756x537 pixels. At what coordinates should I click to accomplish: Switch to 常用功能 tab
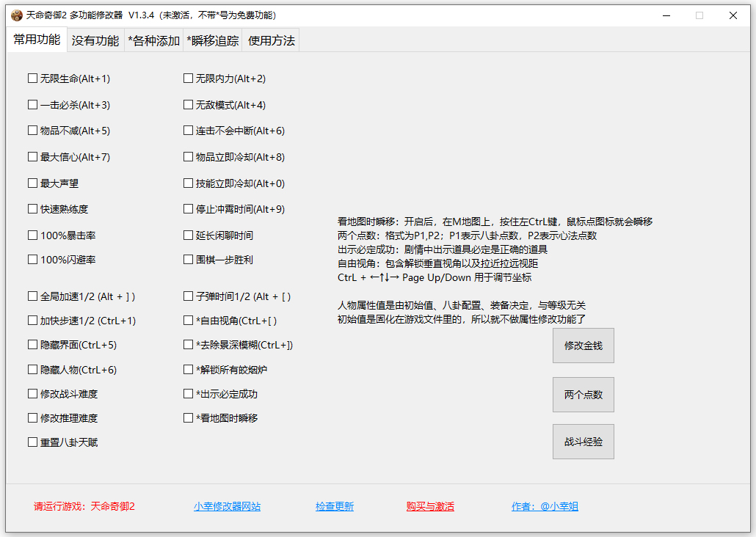click(x=37, y=40)
